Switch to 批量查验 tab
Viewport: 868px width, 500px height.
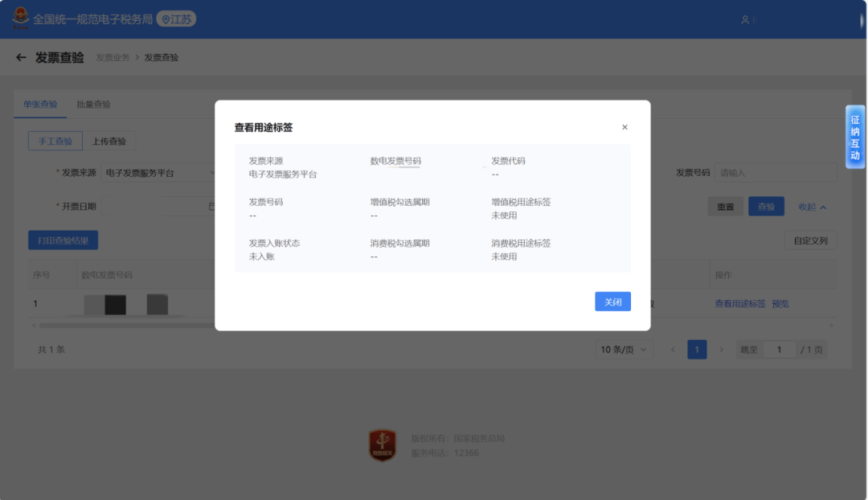click(x=93, y=105)
